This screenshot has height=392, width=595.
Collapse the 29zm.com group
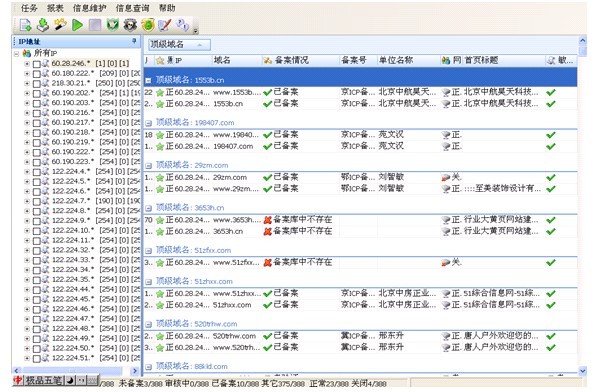click(x=148, y=165)
